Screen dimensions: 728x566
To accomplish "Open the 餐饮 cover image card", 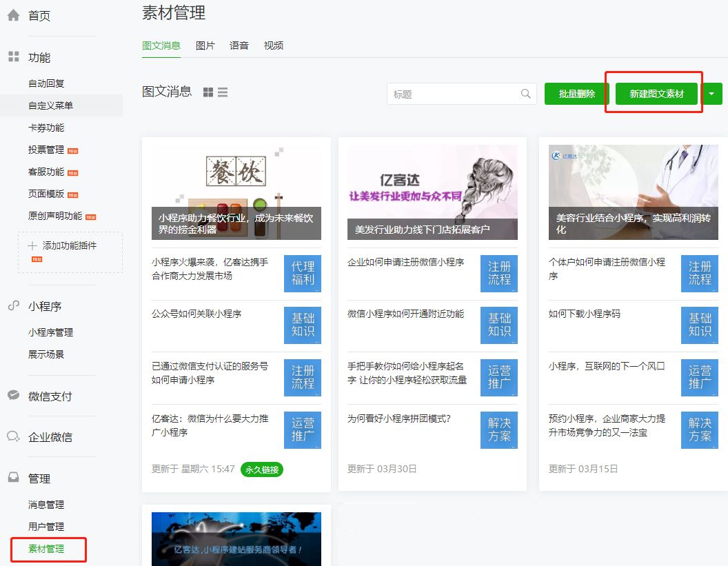I will point(236,192).
